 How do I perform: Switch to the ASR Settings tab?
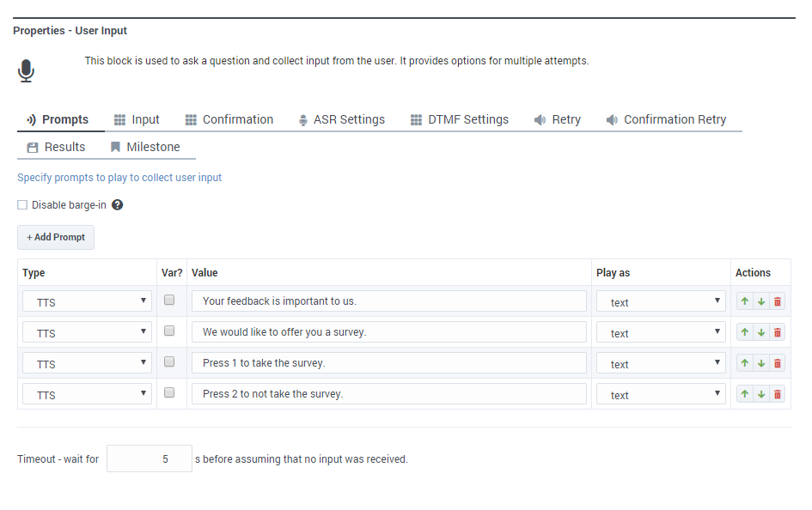coord(341,120)
